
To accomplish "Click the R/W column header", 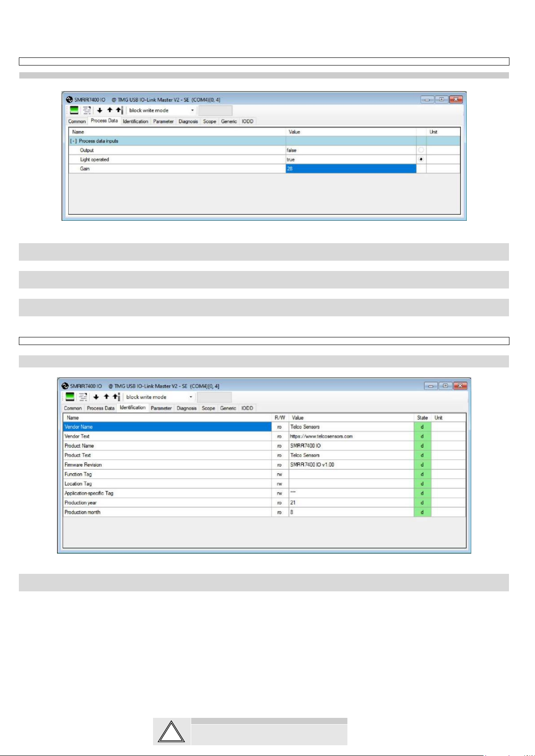I will tap(280, 418).
